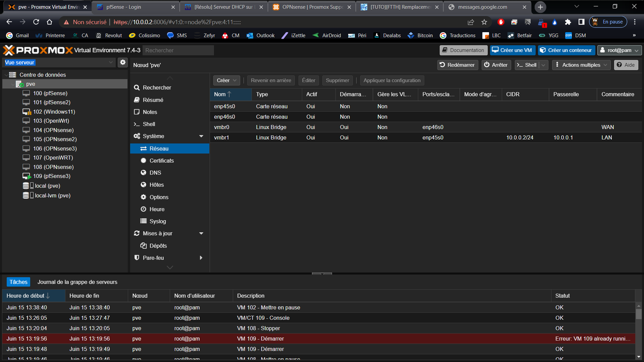Image resolution: width=644 pixels, height=362 pixels.
Task: Switch to OPNsense Proxmox Support browser tab
Action: 312,7
